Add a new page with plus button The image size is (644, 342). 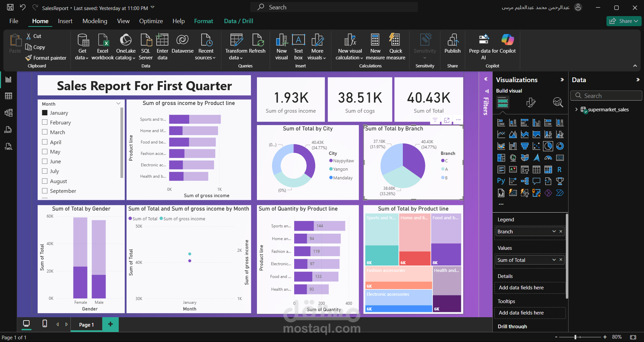click(x=110, y=324)
